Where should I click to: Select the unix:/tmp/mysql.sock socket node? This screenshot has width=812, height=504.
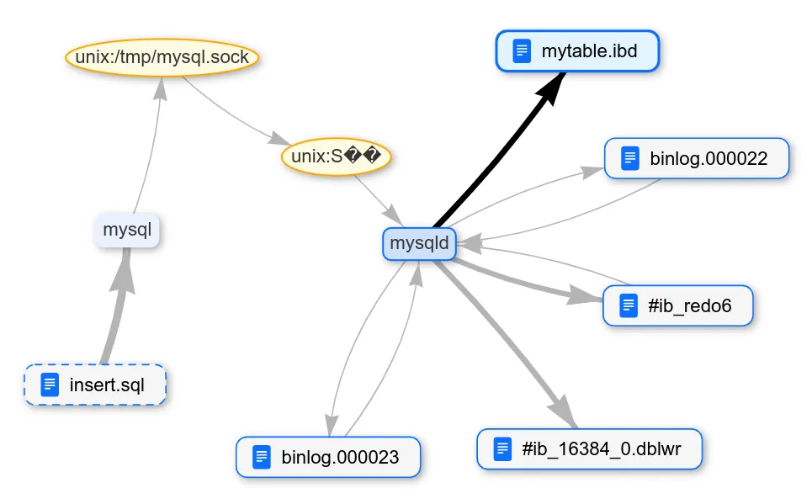click(x=162, y=57)
